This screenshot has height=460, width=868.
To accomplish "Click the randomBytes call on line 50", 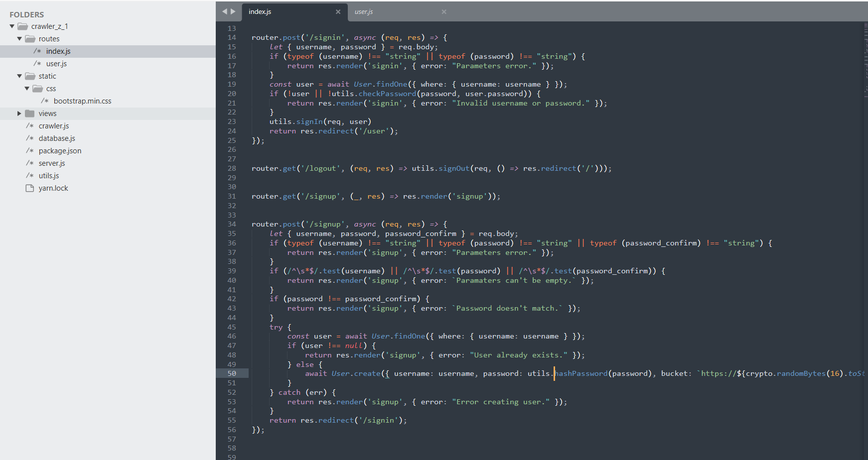I will (x=801, y=373).
